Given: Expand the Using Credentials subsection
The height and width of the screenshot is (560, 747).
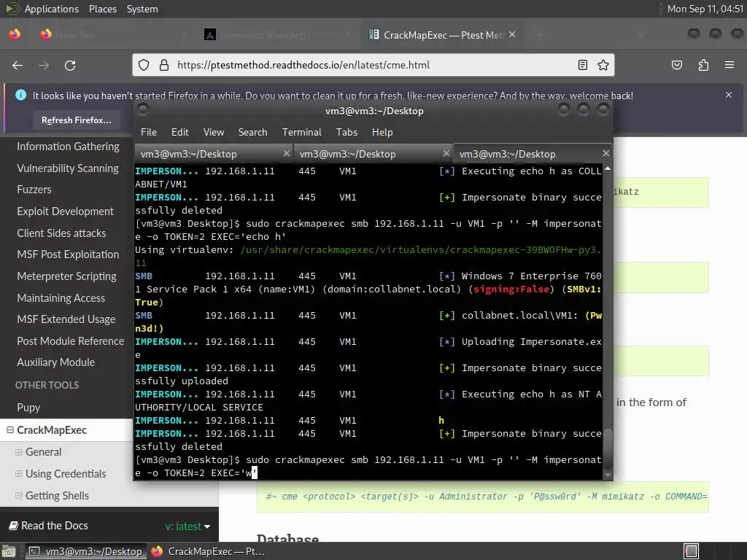Looking at the screenshot, I should (18, 474).
